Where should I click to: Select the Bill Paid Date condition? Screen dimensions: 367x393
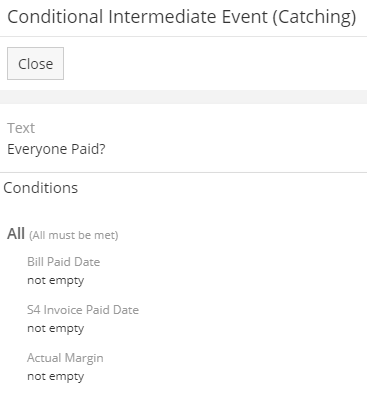pos(64,262)
